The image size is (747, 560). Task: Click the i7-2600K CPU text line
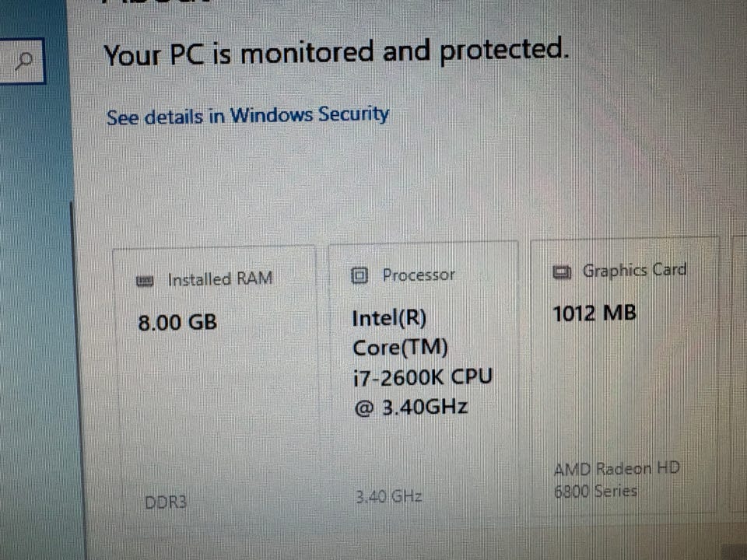(x=422, y=377)
